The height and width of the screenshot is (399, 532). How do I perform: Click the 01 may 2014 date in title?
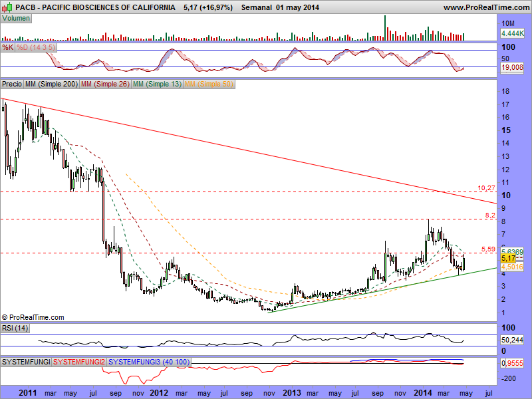[x=297, y=7]
